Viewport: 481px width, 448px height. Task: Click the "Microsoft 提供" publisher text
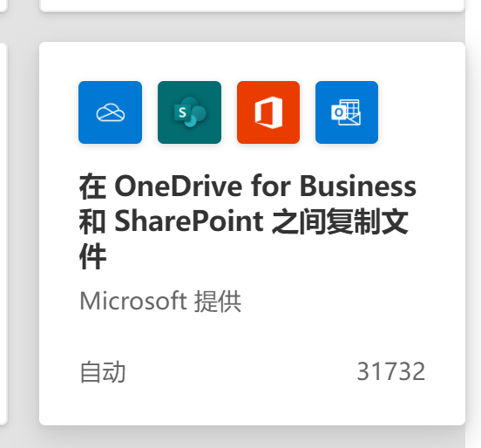pos(160,302)
